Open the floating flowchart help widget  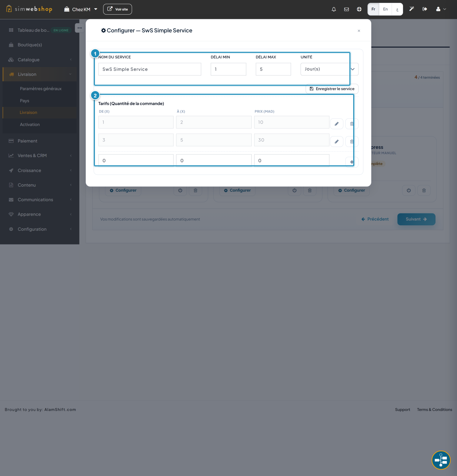[441, 460]
